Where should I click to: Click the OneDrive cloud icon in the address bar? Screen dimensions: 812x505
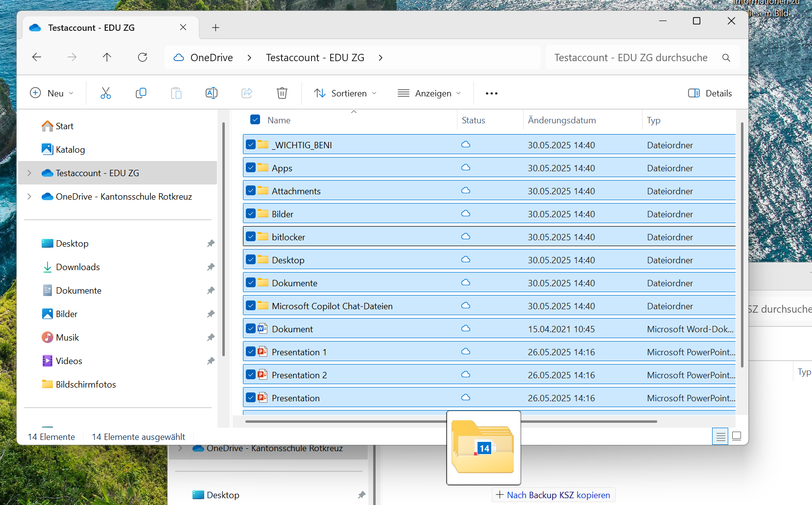tap(179, 58)
